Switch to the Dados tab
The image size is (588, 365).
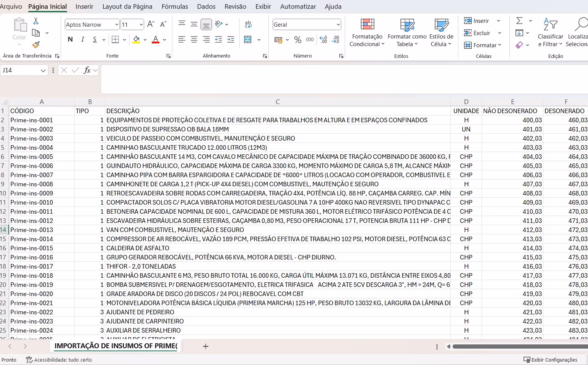click(x=206, y=6)
